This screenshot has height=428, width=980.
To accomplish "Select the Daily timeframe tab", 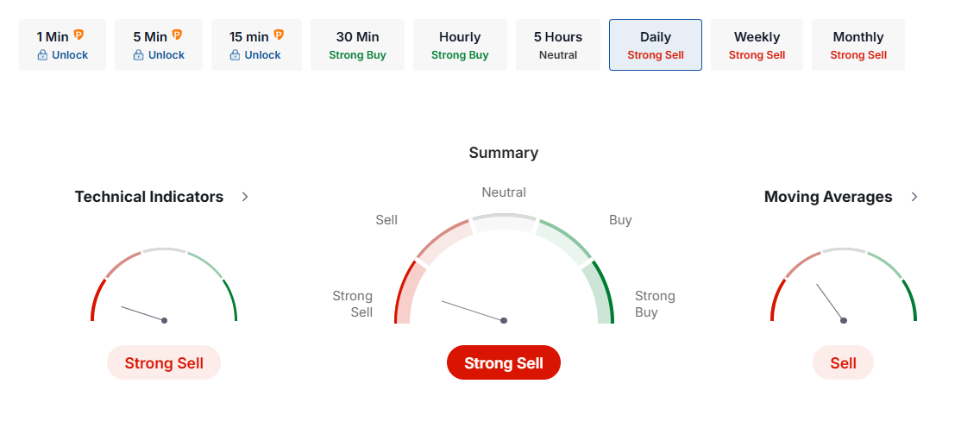I will pos(656,45).
